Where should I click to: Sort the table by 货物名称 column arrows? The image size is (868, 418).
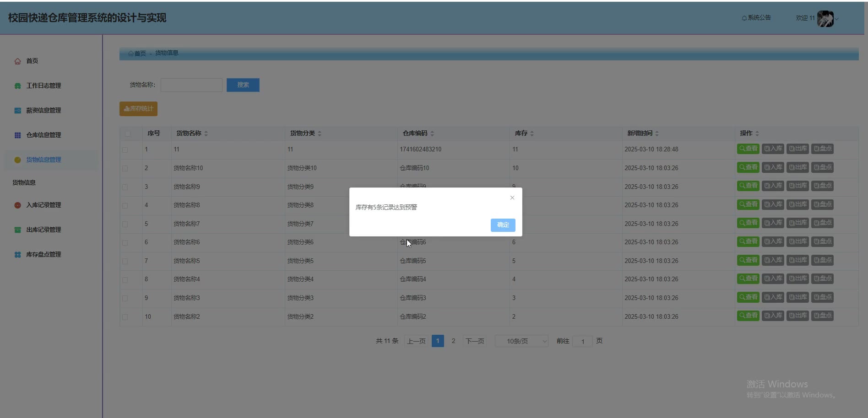pyautogui.click(x=206, y=134)
